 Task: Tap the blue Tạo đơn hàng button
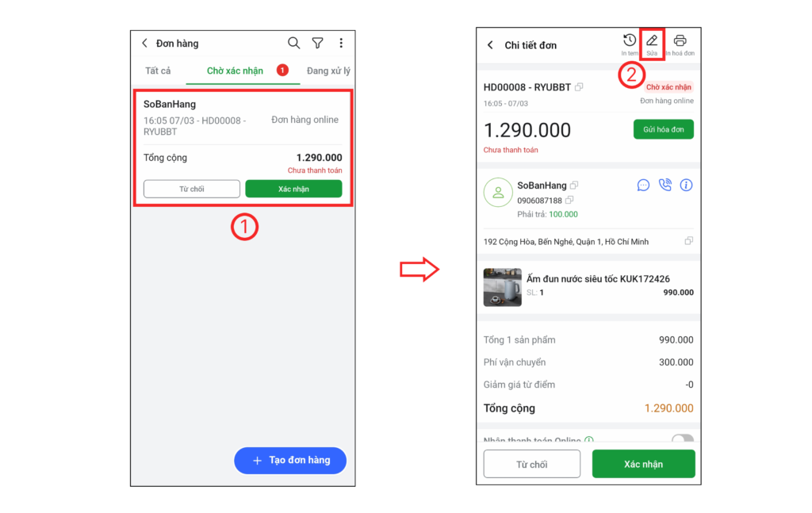[x=290, y=460]
